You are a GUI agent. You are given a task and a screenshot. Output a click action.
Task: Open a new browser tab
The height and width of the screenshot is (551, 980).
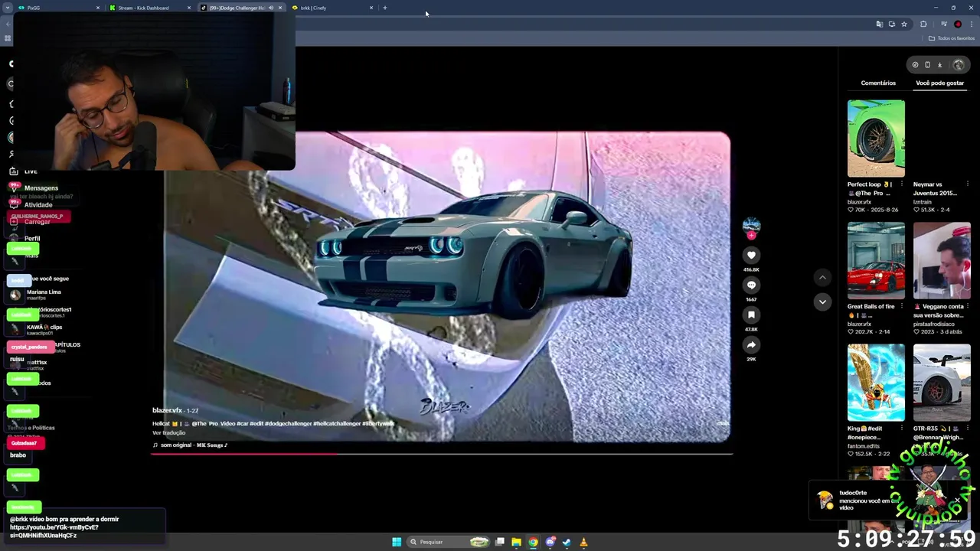(x=385, y=8)
